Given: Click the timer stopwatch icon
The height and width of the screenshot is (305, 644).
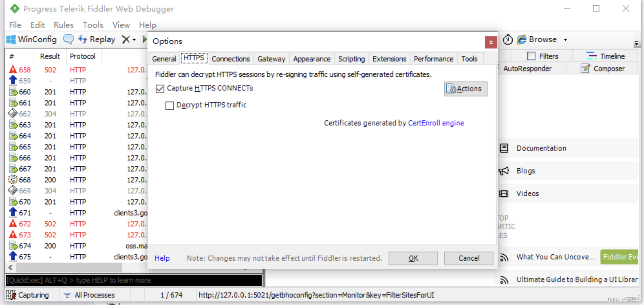Looking at the screenshot, I should pos(508,40).
